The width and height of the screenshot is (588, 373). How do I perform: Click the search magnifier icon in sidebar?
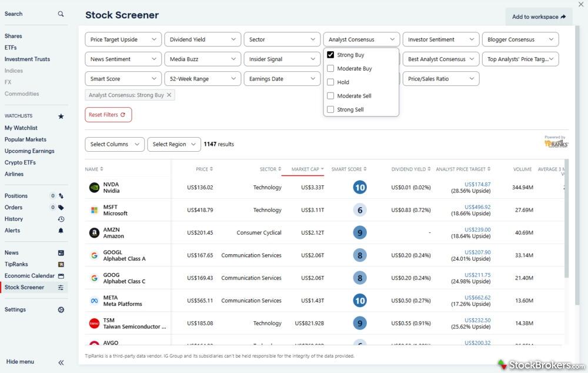[61, 14]
